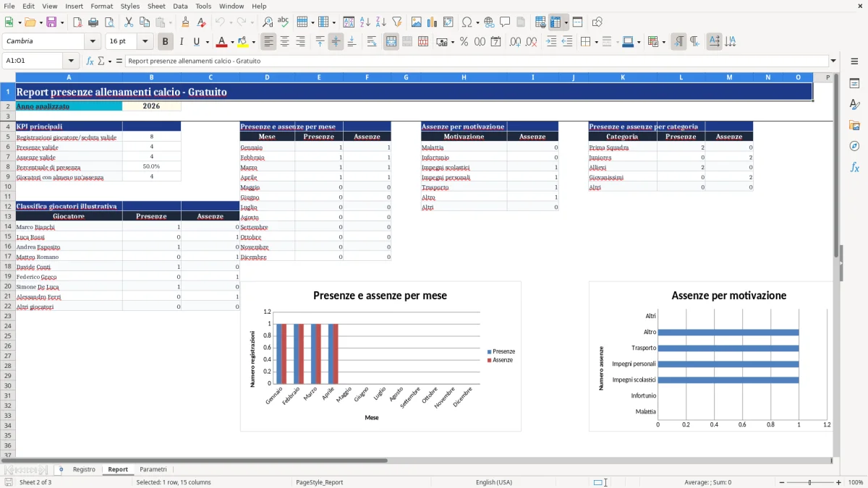Select the Clone Formatting paintbrush
868x488 pixels.
[x=186, y=22]
